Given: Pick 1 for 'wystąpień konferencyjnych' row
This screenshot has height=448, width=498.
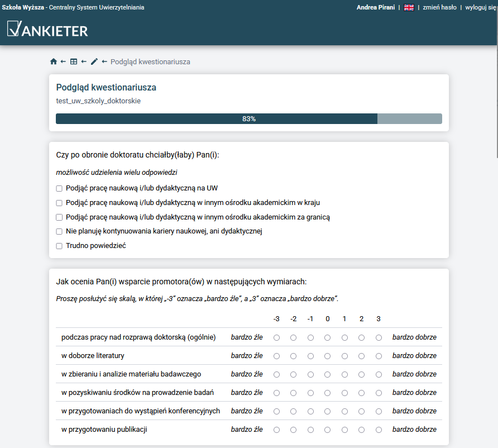Looking at the screenshot, I should [x=344, y=411].
